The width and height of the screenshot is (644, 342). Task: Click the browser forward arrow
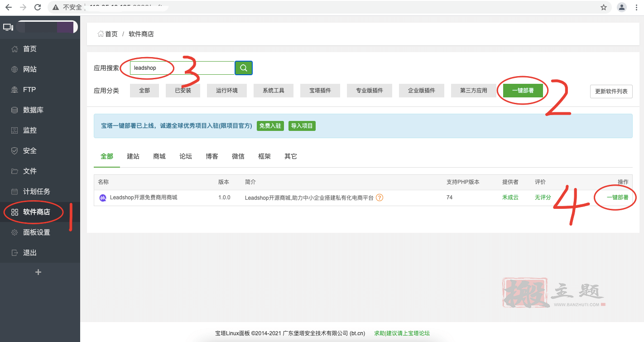point(23,7)
